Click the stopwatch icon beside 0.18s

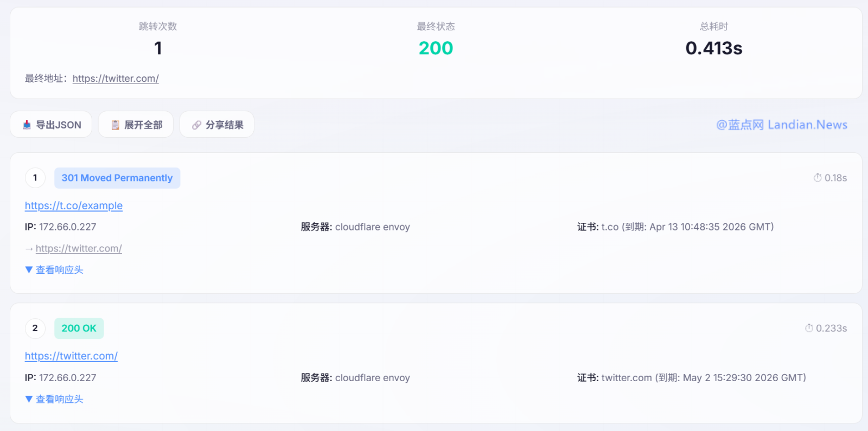(x=818, y=178)
